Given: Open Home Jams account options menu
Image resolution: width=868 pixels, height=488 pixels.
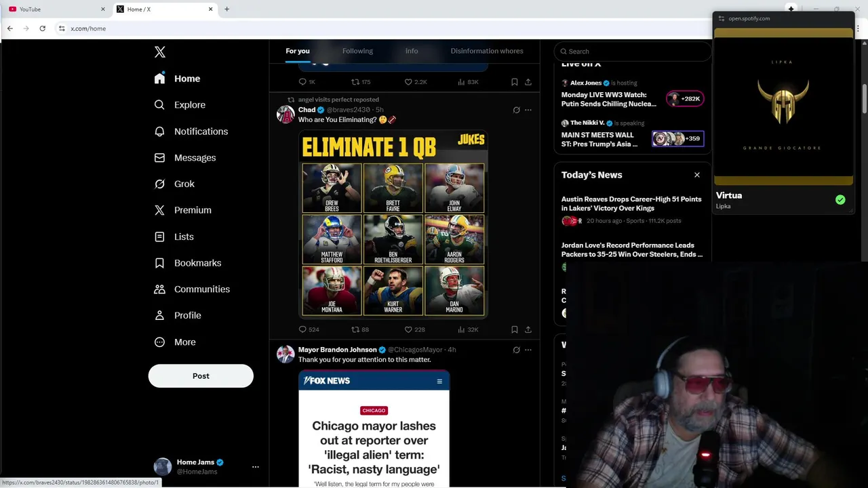Looking at the screenshot, I should [x=256, y=467].
